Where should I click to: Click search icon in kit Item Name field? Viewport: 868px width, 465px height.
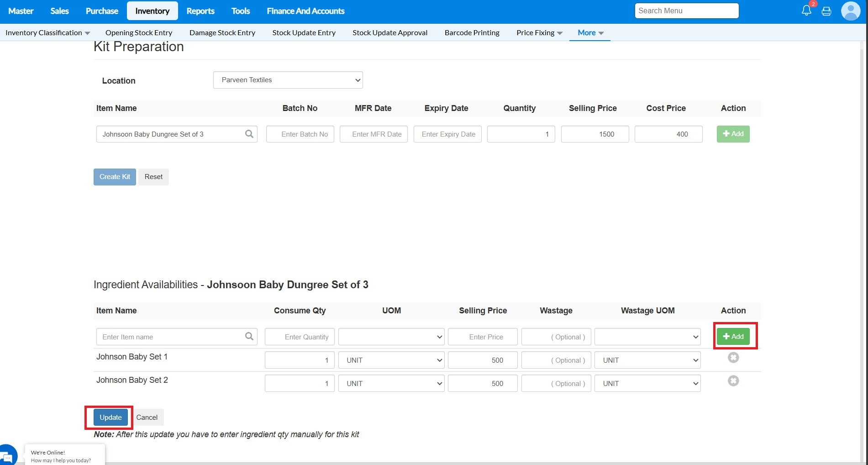(249, 134)
